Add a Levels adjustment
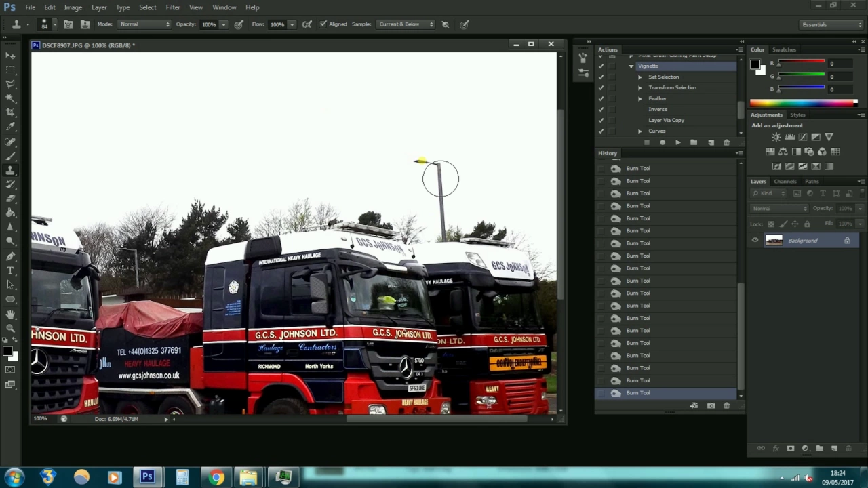 (789, 137)
